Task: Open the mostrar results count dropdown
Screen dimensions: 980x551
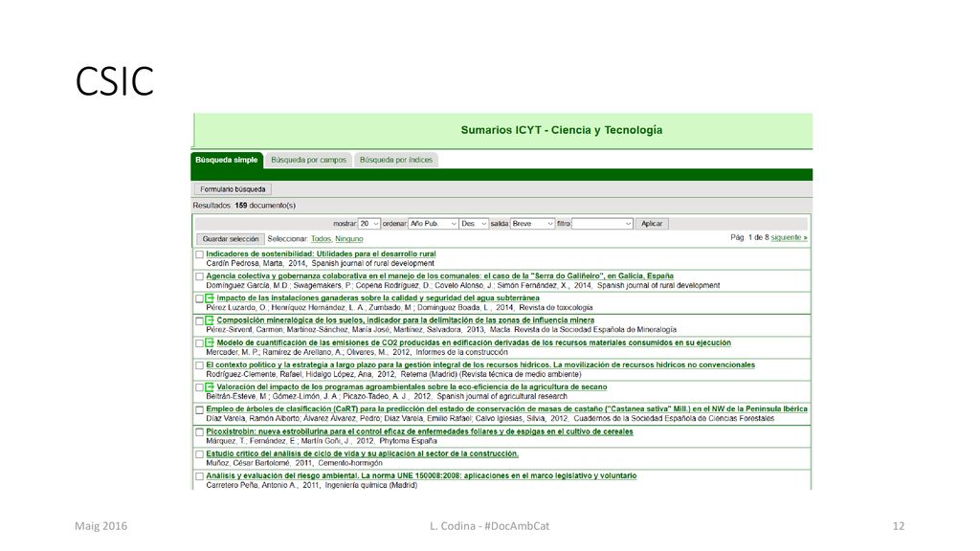Action: pos(368,224)
